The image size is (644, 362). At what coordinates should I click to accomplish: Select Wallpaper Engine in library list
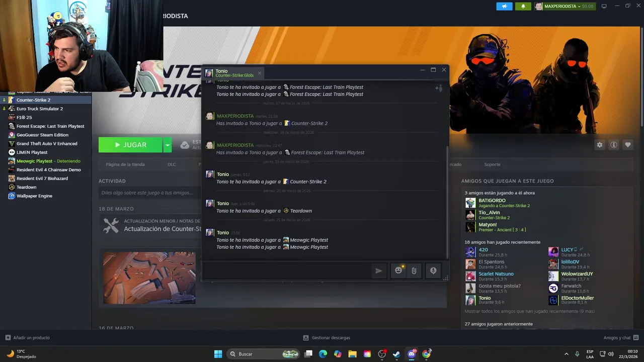pyautogui.click(x=46, y=196)
